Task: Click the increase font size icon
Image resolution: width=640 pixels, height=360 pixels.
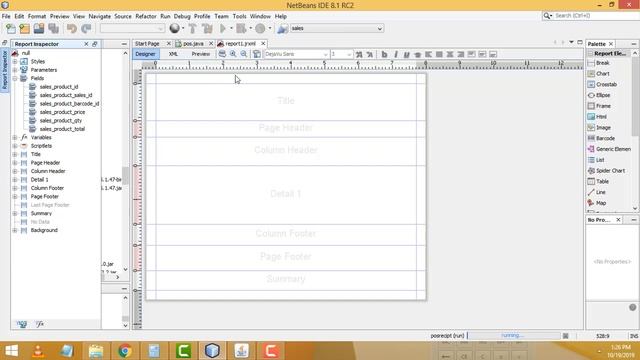Action: (x=359, y=54)
